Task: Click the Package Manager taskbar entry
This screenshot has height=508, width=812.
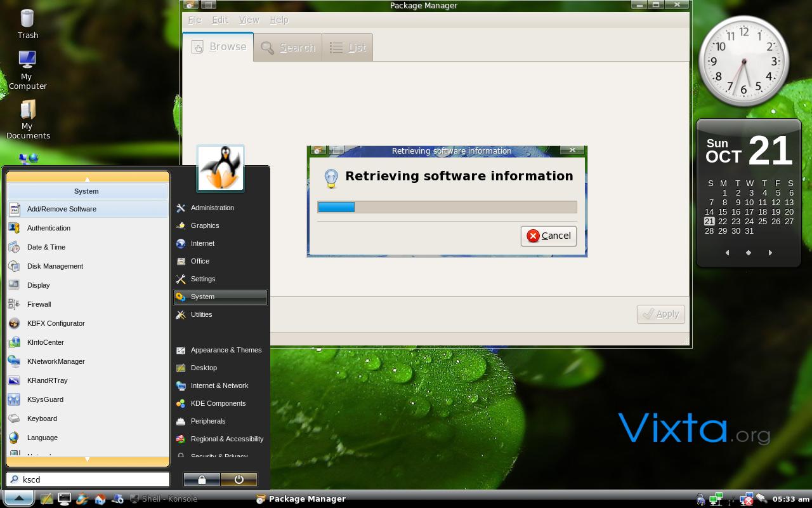Action: click(x=301, y=499)
